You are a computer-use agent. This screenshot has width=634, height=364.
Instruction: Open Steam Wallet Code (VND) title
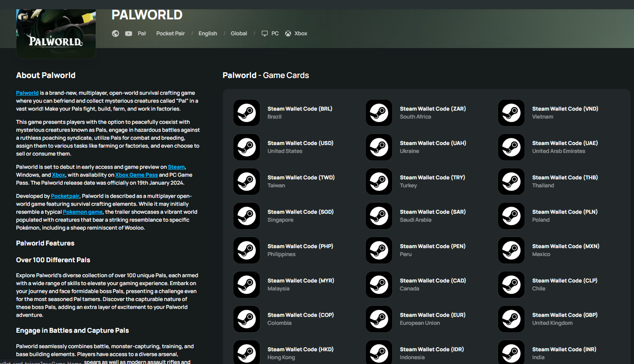(565, 109)
